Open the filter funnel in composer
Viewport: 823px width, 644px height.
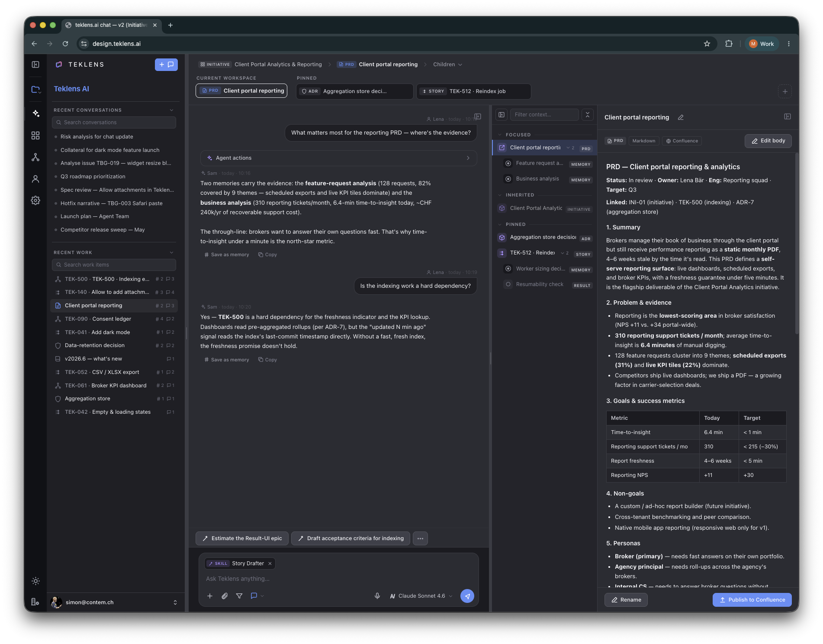click(239, 596)
